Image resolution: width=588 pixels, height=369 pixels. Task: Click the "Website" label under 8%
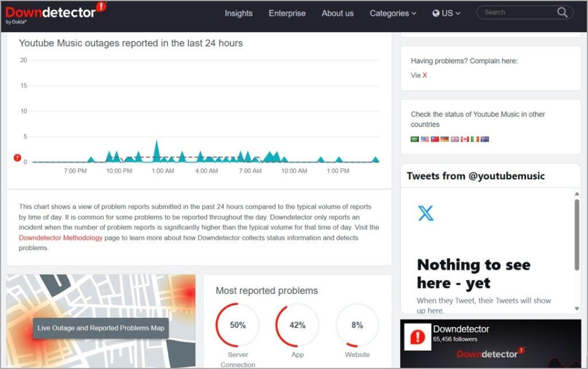[357, 355]
